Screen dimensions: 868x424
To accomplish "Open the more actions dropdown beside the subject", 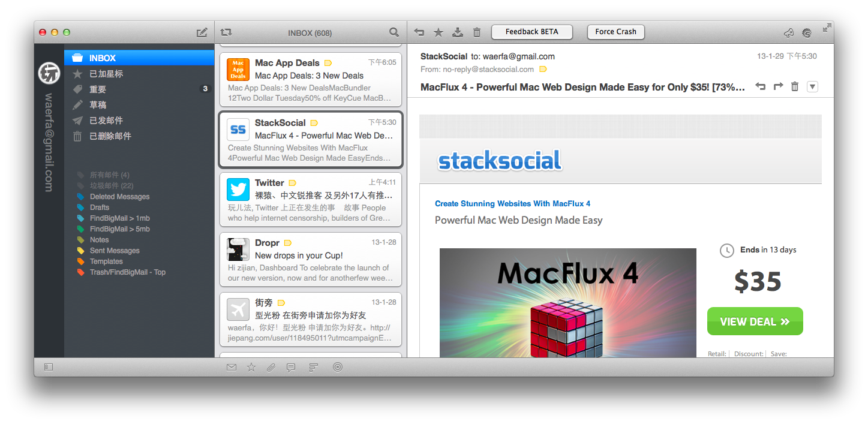I will click(x=812, y=86).
